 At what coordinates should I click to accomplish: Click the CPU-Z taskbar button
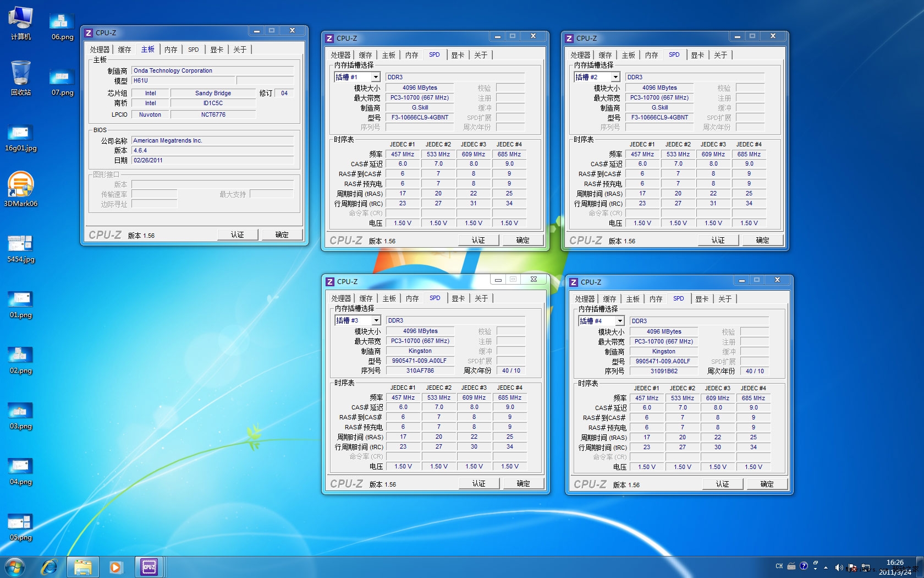[x=149, y=567]
